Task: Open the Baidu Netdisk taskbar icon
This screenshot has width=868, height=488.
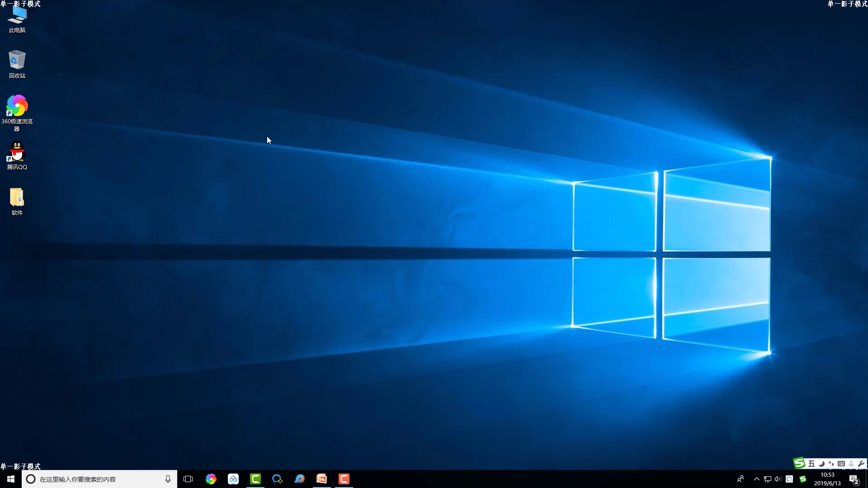Action: pyautogui.click(x=233, y=479)
